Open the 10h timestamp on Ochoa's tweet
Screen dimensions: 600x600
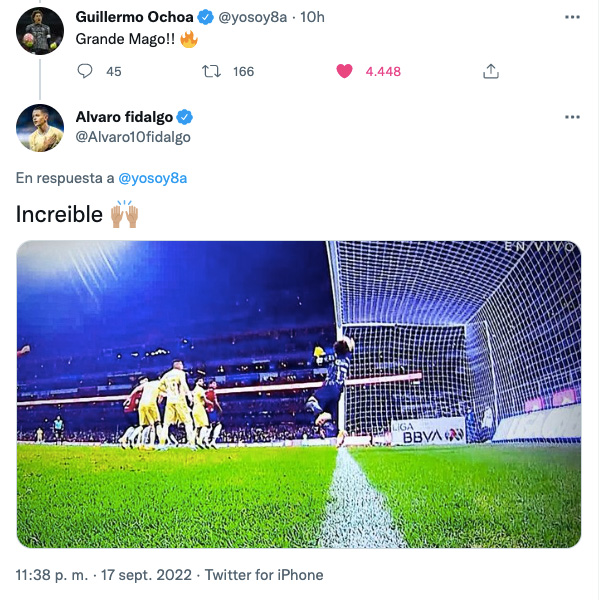click(313, 18)
